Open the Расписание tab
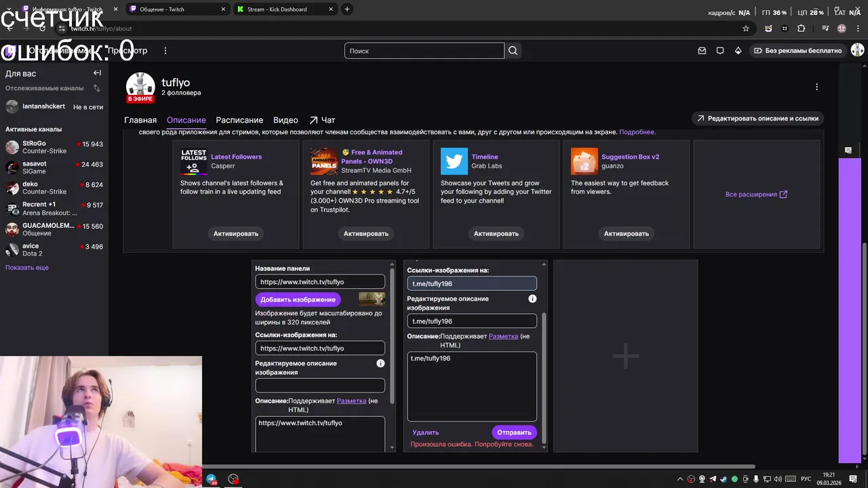This screenshot has width=868, height=488. 239,120
